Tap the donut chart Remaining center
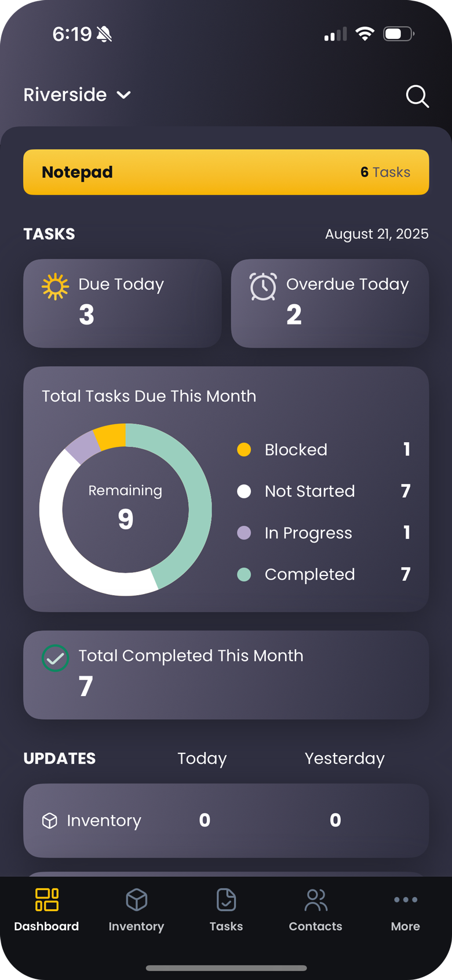 (x=125, y=509)
